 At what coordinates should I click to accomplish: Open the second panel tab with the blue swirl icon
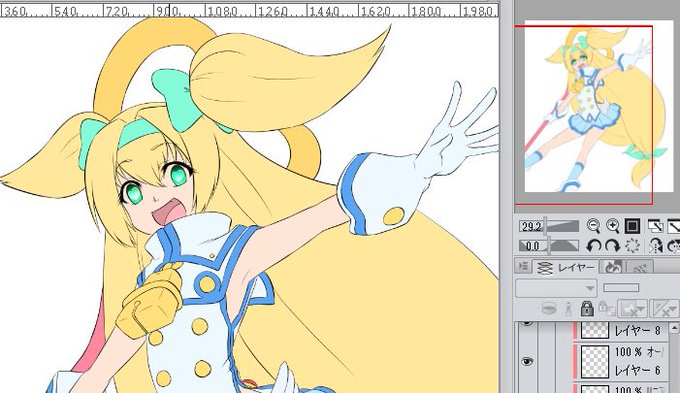[613, 267]
